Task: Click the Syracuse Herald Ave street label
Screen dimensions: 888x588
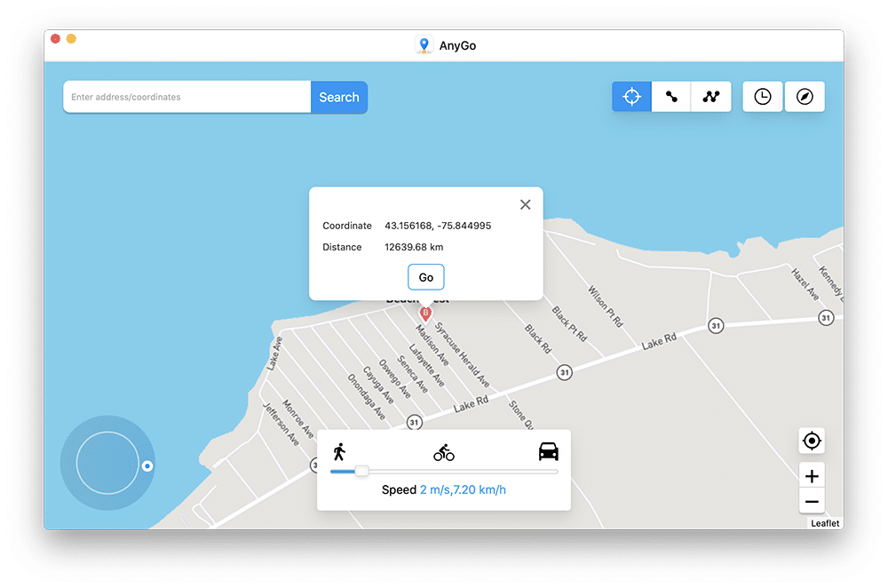Action: click(462, 354)
